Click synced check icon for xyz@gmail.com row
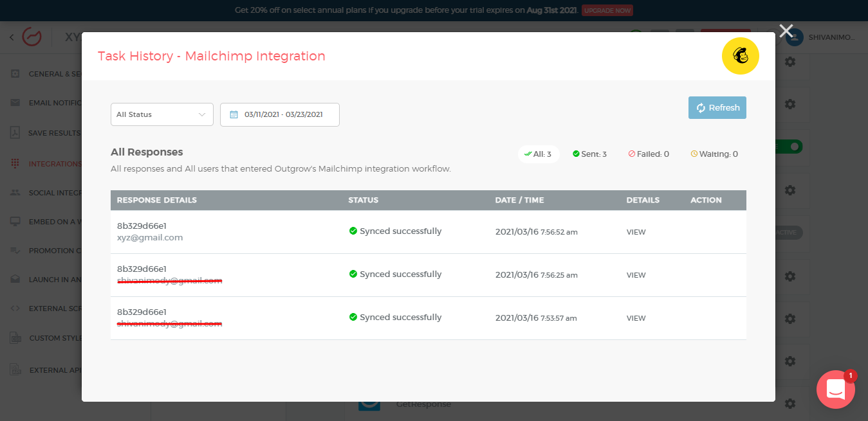 pos(353,231)
